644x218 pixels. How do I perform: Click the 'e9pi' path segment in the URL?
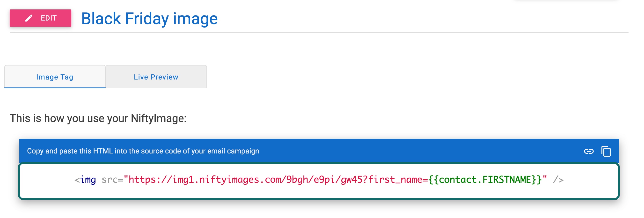pos(324,180)
